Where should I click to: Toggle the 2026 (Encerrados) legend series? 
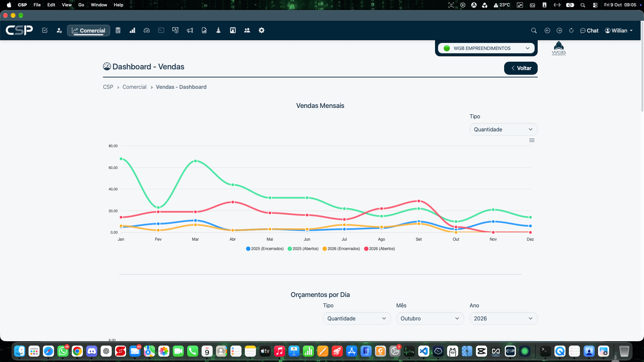(341, 249)
